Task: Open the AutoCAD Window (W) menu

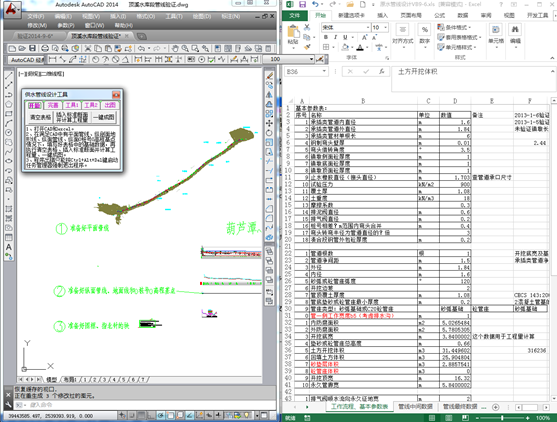Action: click(94, 26)
